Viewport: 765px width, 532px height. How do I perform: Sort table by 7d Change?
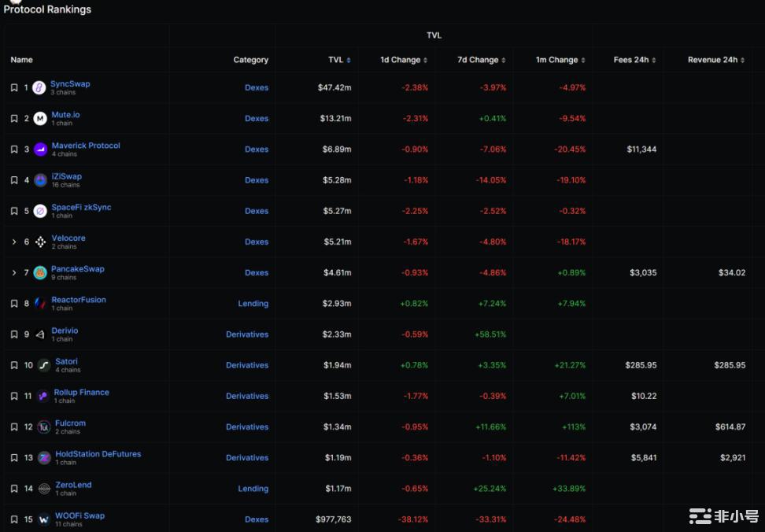point(482,60)
